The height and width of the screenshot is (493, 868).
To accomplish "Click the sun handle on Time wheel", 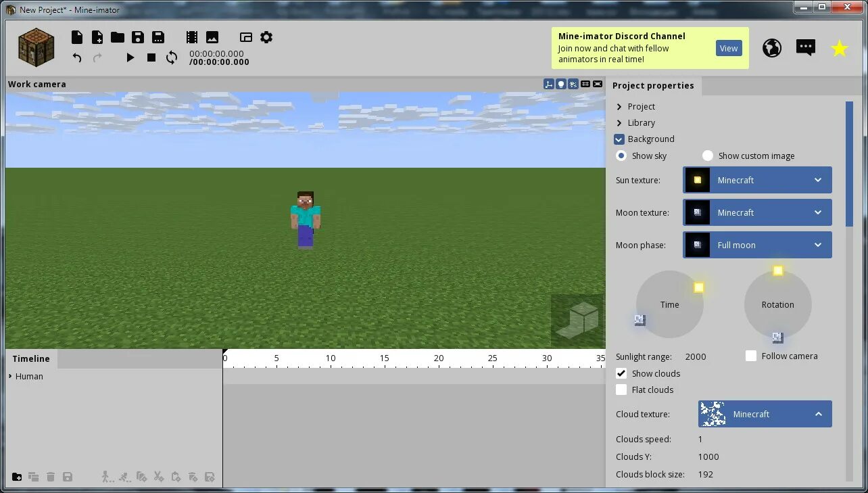I will point(699,287).
